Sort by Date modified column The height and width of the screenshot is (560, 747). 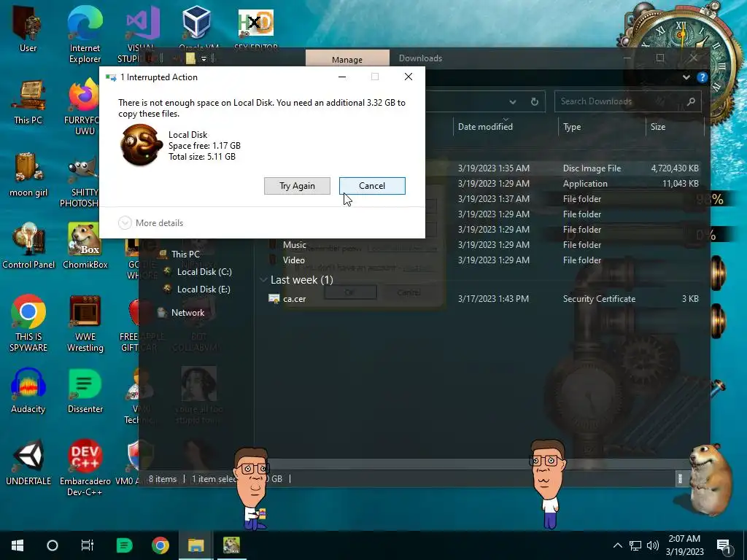505,127
